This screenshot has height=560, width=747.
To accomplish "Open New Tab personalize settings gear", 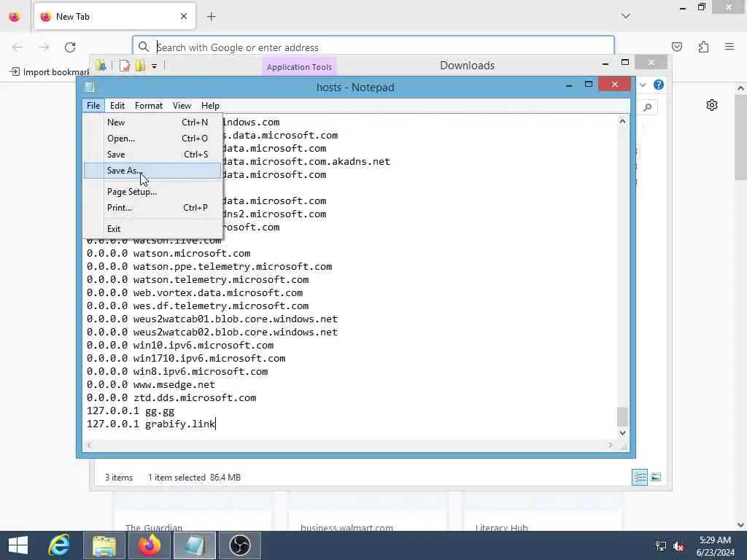I will coord(712,105).
